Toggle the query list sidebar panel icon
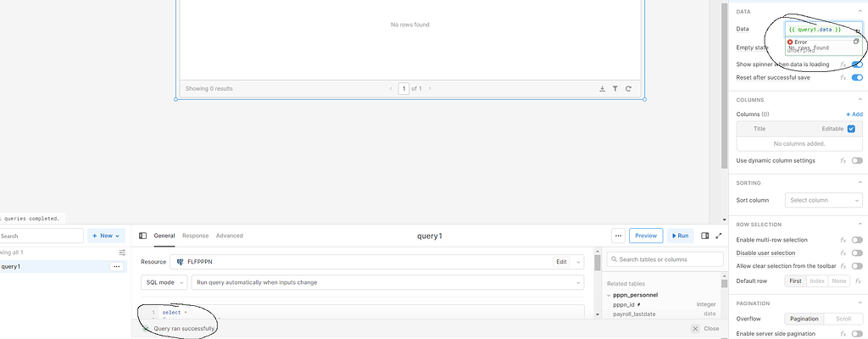This screenshot has height=339, width=868. click(142, 236)
